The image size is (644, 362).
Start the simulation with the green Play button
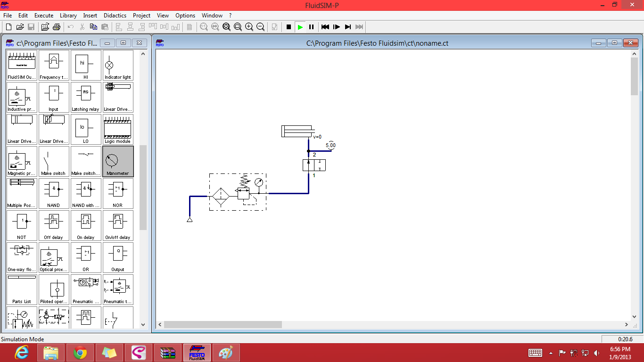pos(300,27)
